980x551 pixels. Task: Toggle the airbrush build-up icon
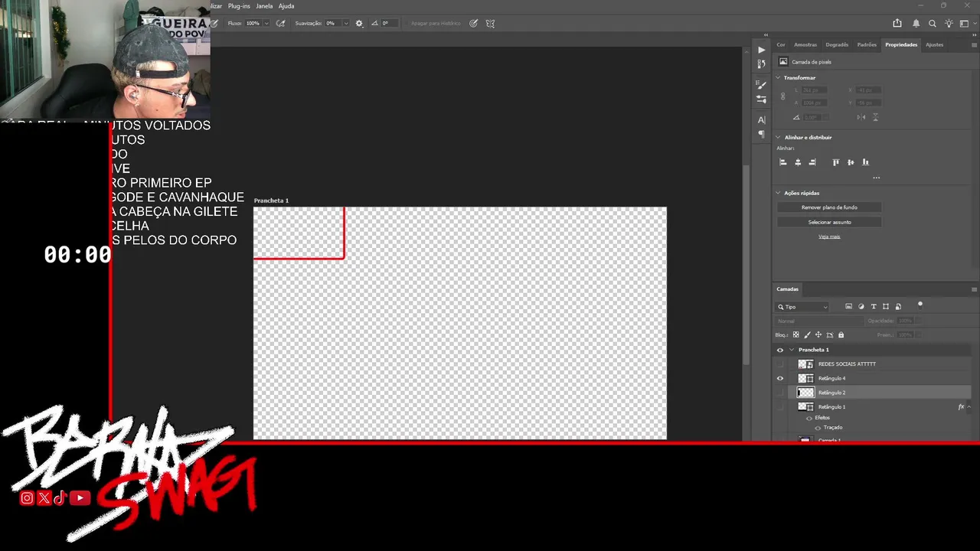click(281, 24)
